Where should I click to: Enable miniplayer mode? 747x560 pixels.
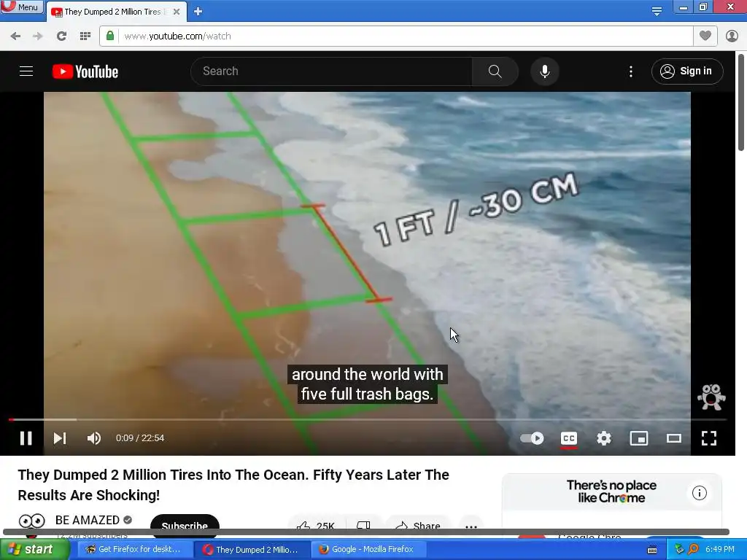coord(639,438)
